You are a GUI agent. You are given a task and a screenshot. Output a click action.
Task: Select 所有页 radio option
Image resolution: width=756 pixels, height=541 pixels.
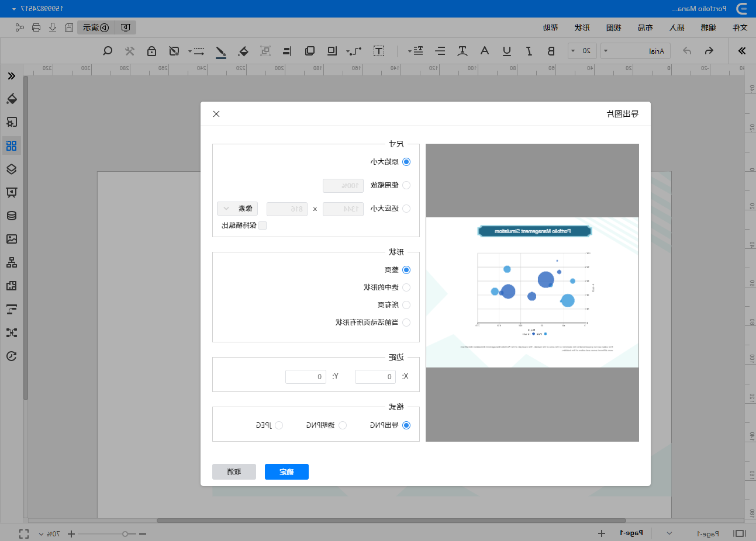click(x=406, y=305)
